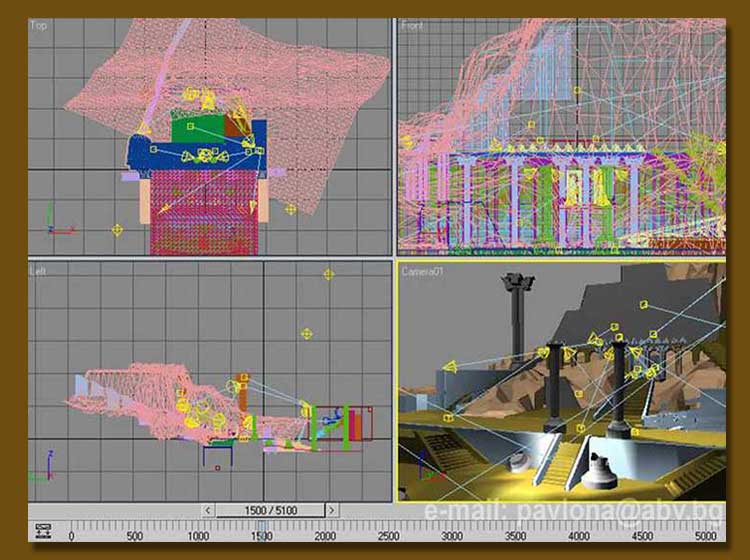
Task: Jump to frame 1000 on the track bar
Action: pos(198,536)
